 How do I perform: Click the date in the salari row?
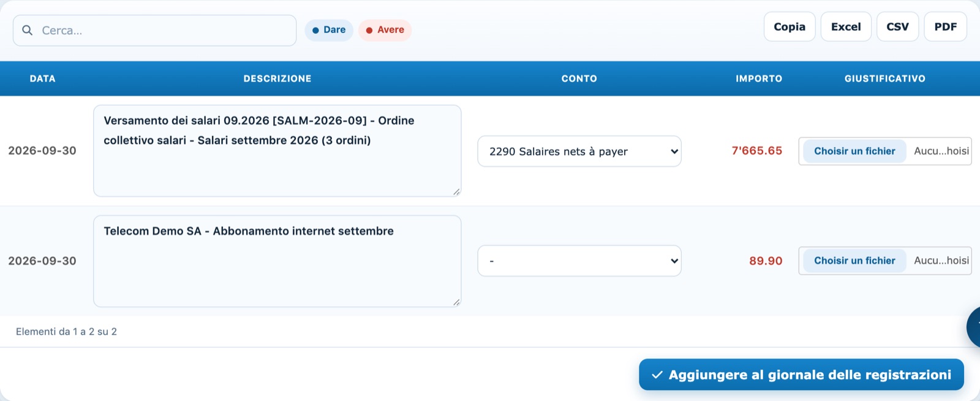(x=42, y=151)
